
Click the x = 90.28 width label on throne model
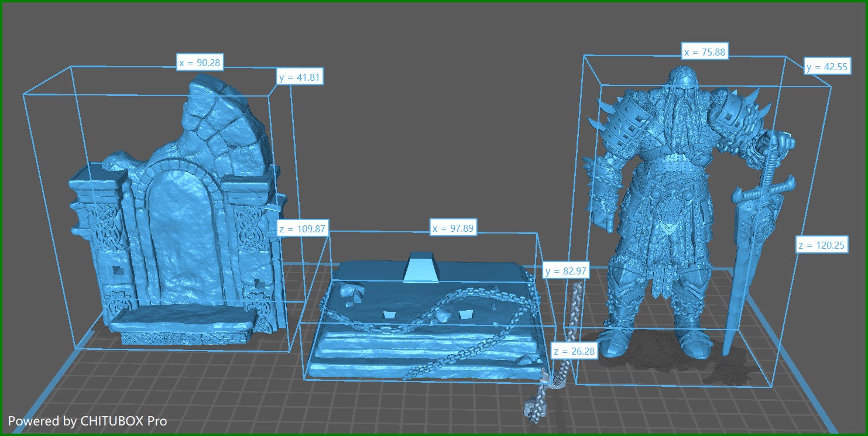[199, 63]
